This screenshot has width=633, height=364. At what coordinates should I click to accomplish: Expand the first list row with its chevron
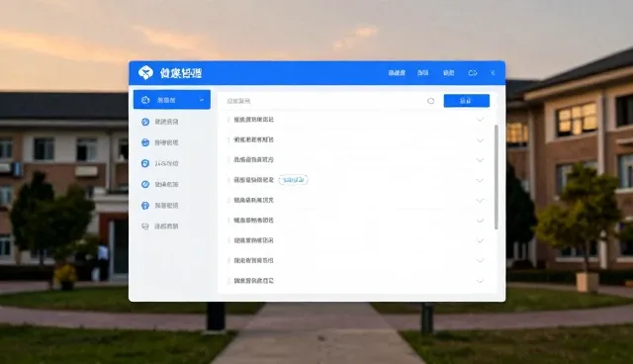[x=480, y=120]
